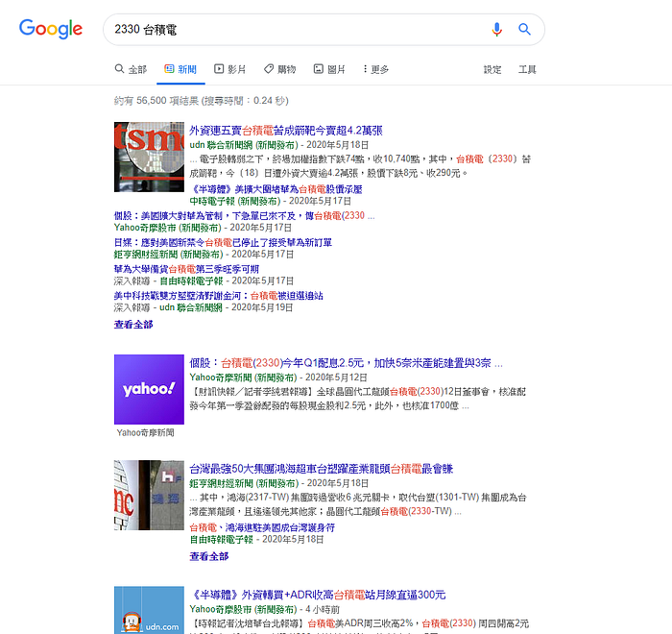Switch to the 圖片 tab
Screen dimensions: 672x634
(329, 69)
